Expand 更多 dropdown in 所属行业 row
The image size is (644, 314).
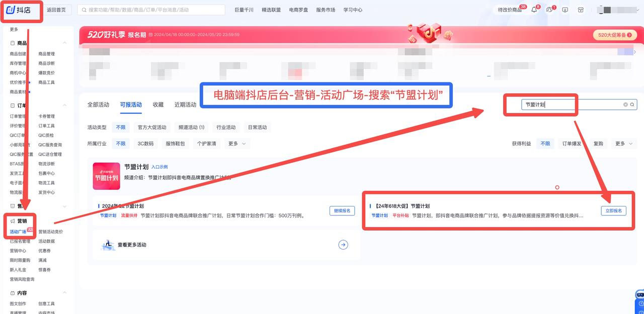click(237, 144)
